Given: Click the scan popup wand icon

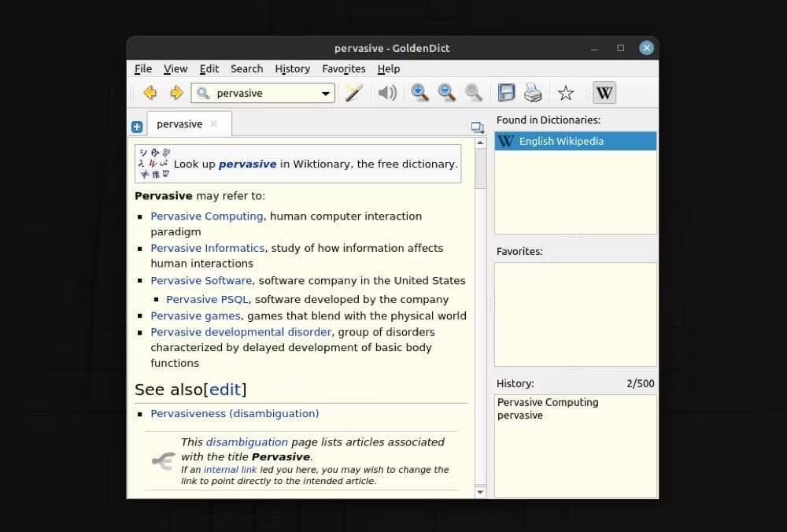Looking at the screenshot, I should (x=353, y=93).
